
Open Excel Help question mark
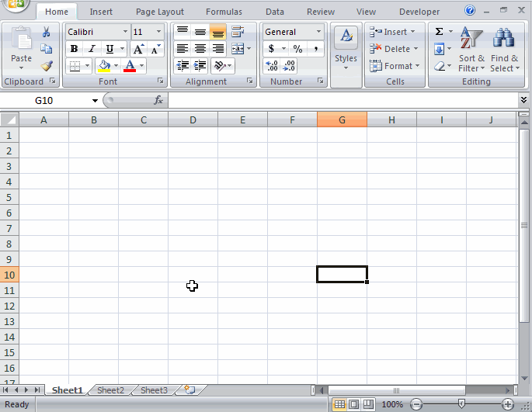pyautogui.click(x=470, y=11)
